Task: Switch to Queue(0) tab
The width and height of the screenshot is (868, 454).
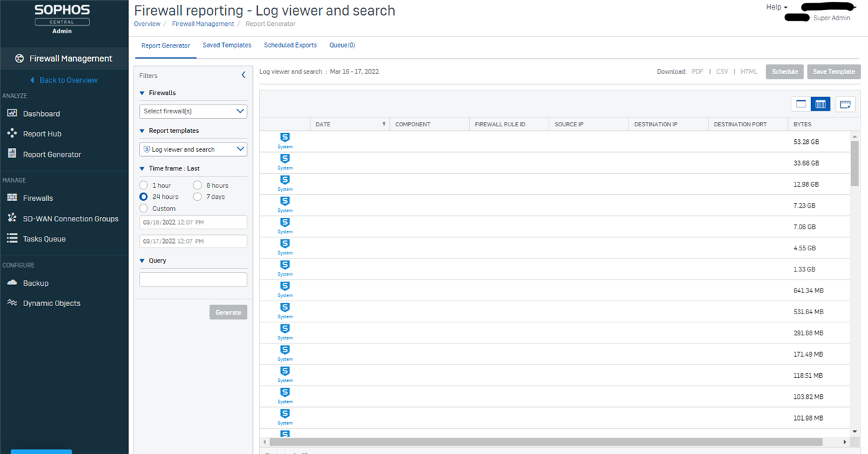Action: 342,45
